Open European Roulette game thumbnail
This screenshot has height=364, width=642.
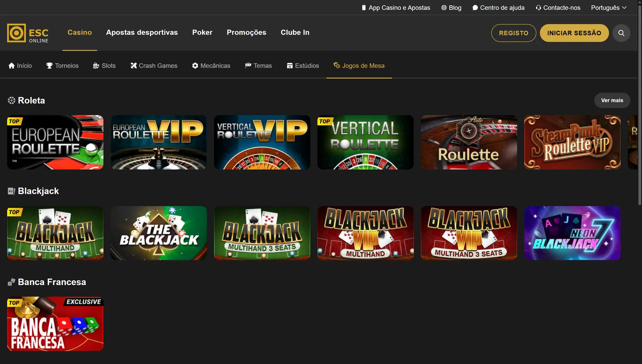pyautogui.click(x=55, y=142)
